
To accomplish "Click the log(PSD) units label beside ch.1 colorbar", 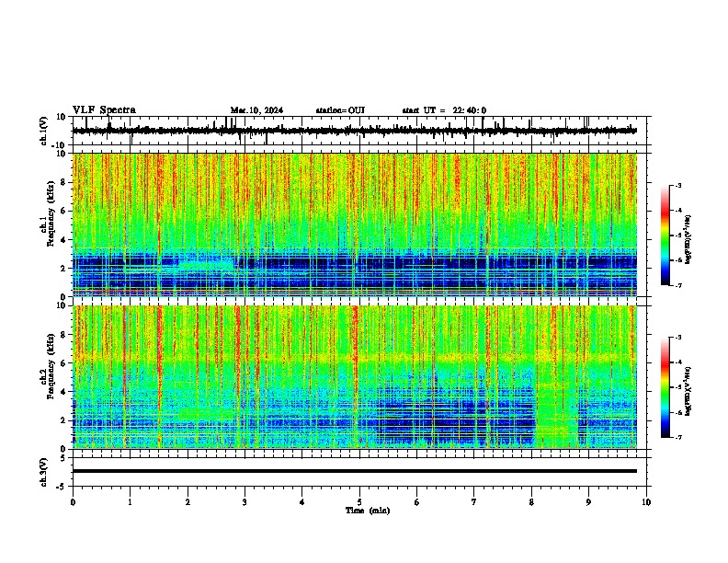I will (x=688, y=239).
